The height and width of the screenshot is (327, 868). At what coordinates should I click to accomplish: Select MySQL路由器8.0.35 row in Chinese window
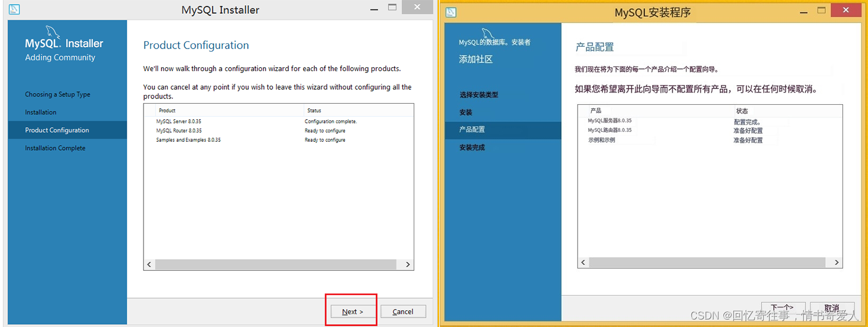[709, 130]
